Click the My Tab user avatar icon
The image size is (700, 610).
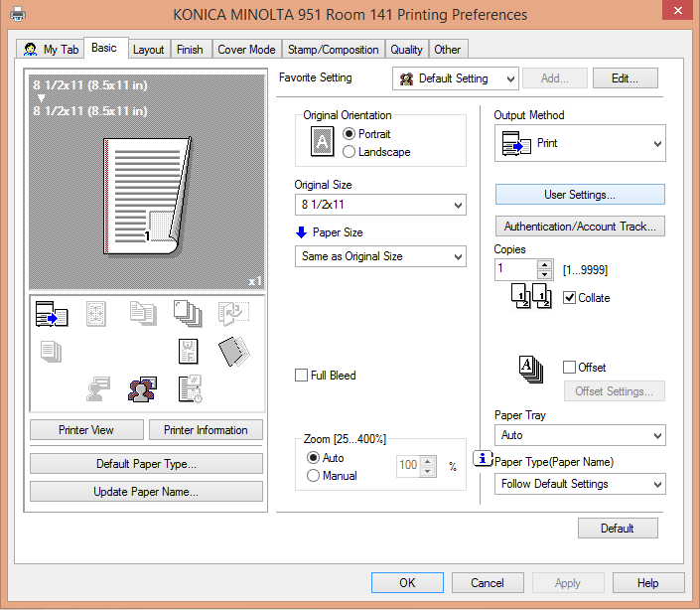point(31,49)
